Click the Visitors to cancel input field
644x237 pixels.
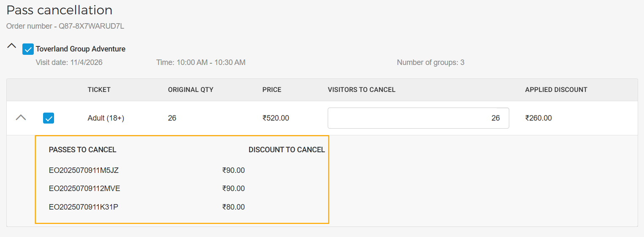(x=418, y=118)
